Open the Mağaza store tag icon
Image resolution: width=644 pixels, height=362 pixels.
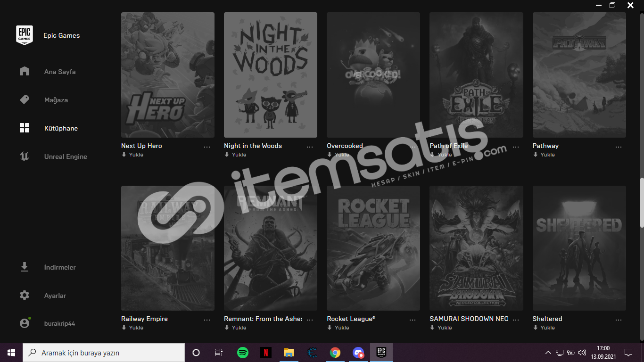pos(25,99)
